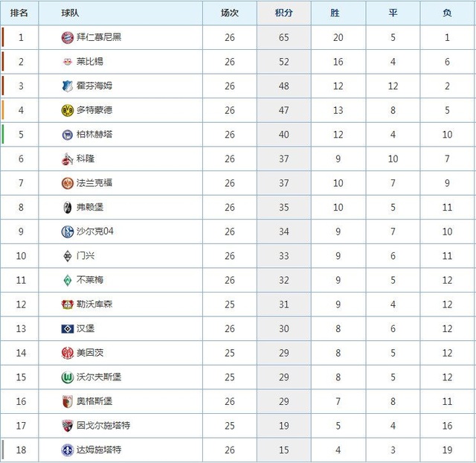
Task: Click the 负 column header
Action: (x=447, y=13)
